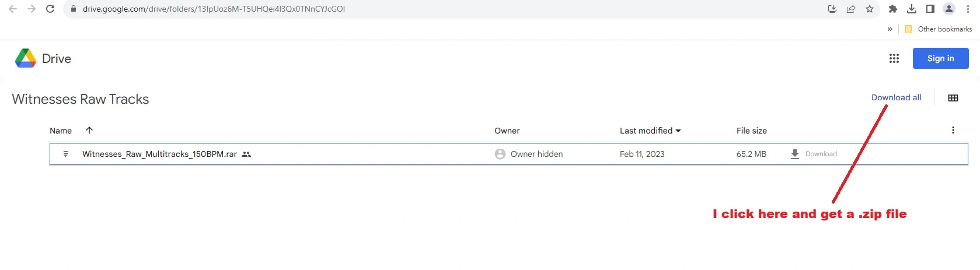Screen dimensions: 980x270
Task: Toggle the browser side panel
Action: 930,9
